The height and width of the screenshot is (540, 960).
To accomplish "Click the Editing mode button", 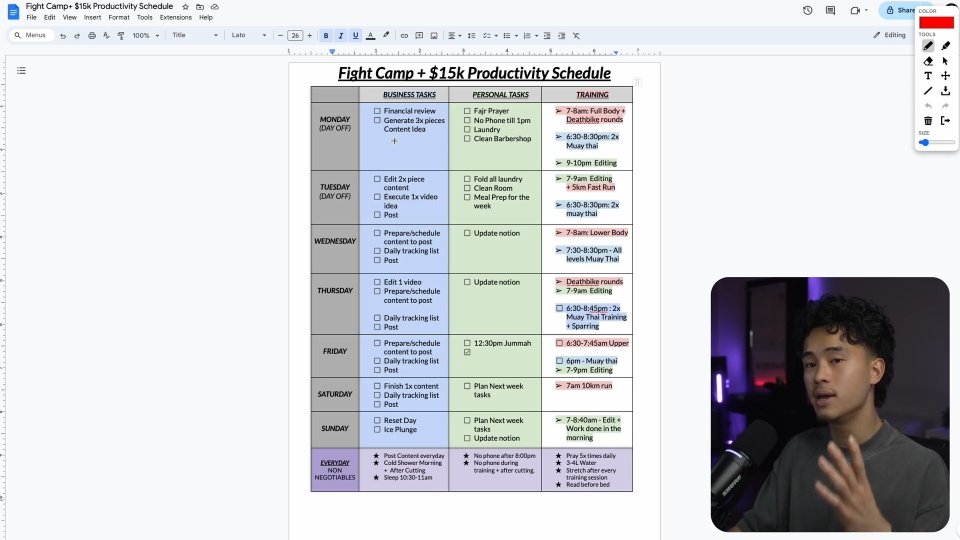I will 889,35.
